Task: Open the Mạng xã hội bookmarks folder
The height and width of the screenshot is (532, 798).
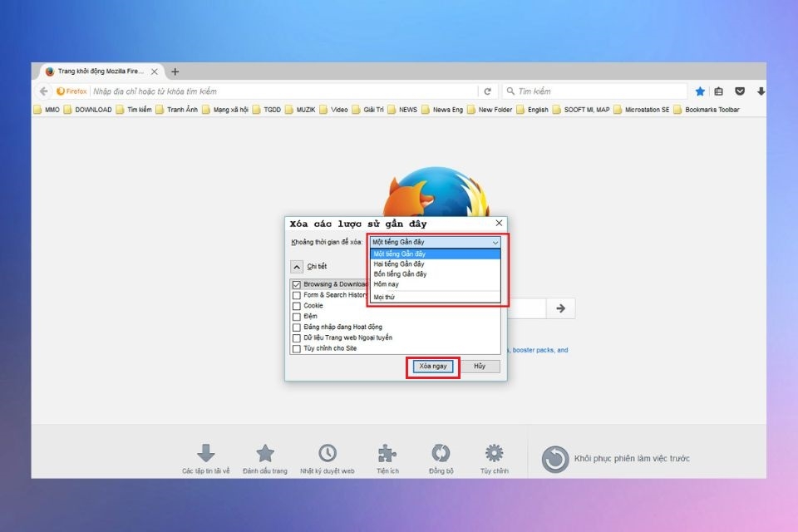Action: pyautogui.click(x=225, y=110)
